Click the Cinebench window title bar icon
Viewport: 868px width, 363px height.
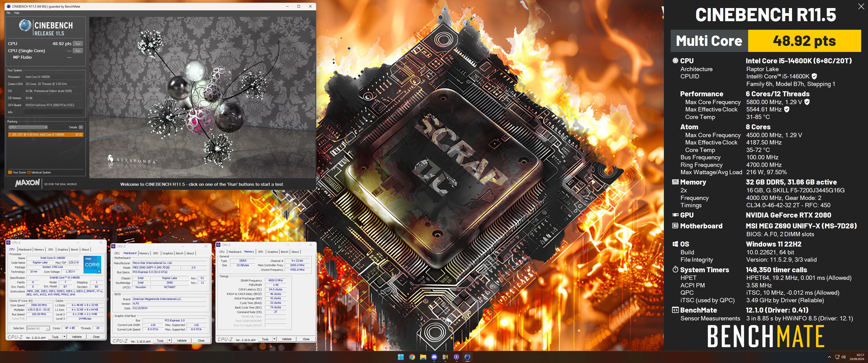pyautogui.click(x=9, y=6)
